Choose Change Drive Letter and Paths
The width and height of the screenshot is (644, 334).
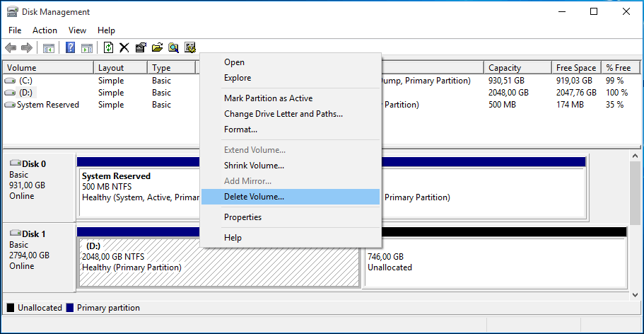283,114
